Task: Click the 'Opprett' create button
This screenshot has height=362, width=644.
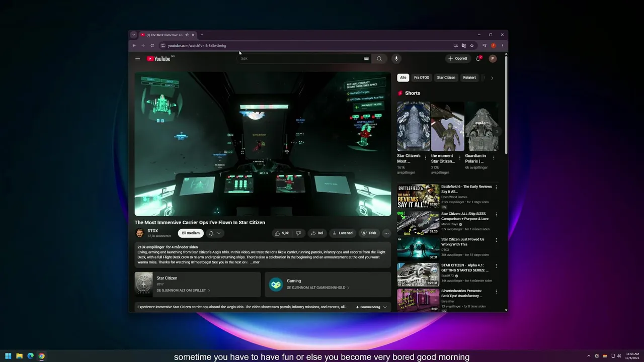Action: [x=458, y=59]
